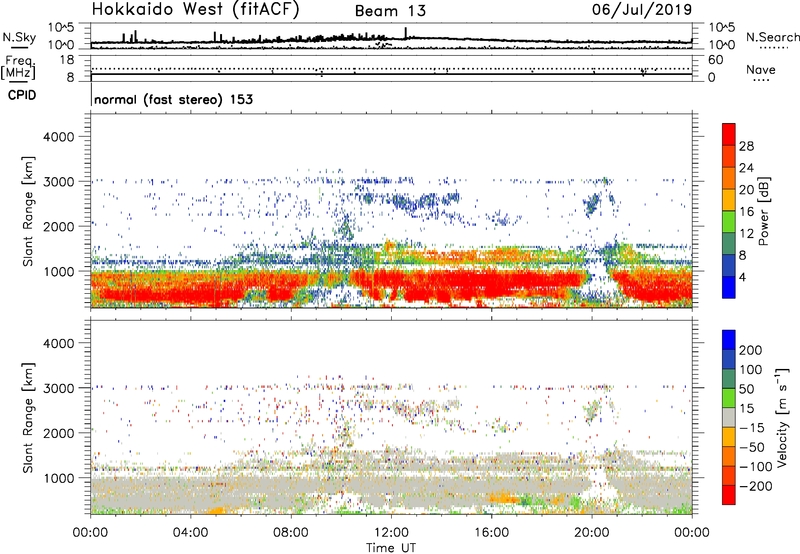Click the '10^5' tick beside N.Sky
The image size is (800, 554).
coord(61,27)
